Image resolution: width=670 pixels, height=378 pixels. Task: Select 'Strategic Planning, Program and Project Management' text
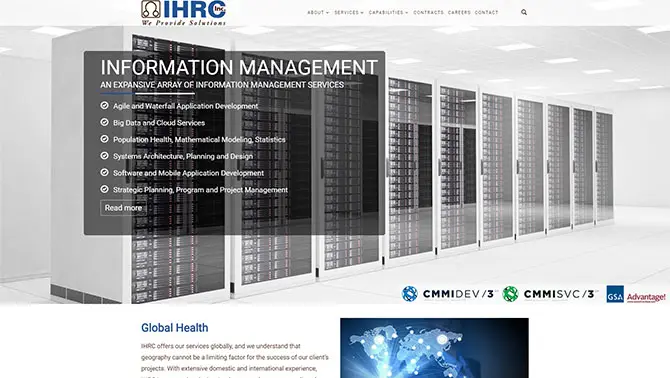pos(200,190)
